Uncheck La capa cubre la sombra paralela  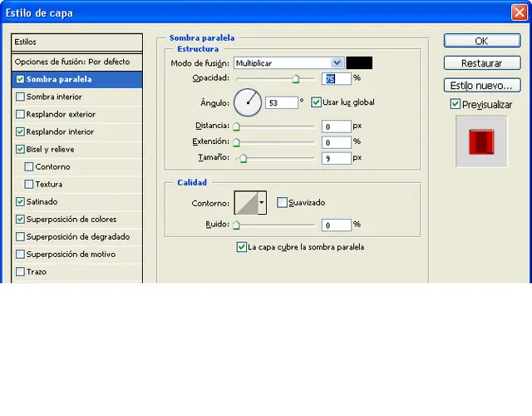(x=241, y=247)
